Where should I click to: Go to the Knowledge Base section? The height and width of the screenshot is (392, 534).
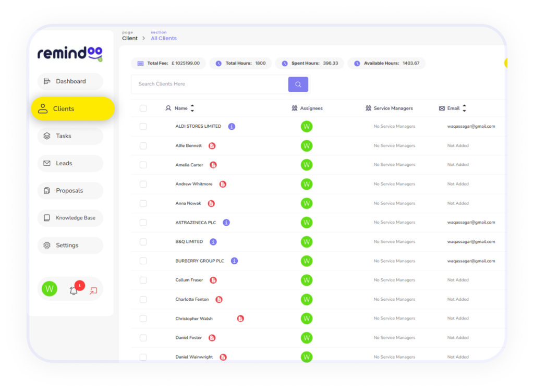(70, 218)
